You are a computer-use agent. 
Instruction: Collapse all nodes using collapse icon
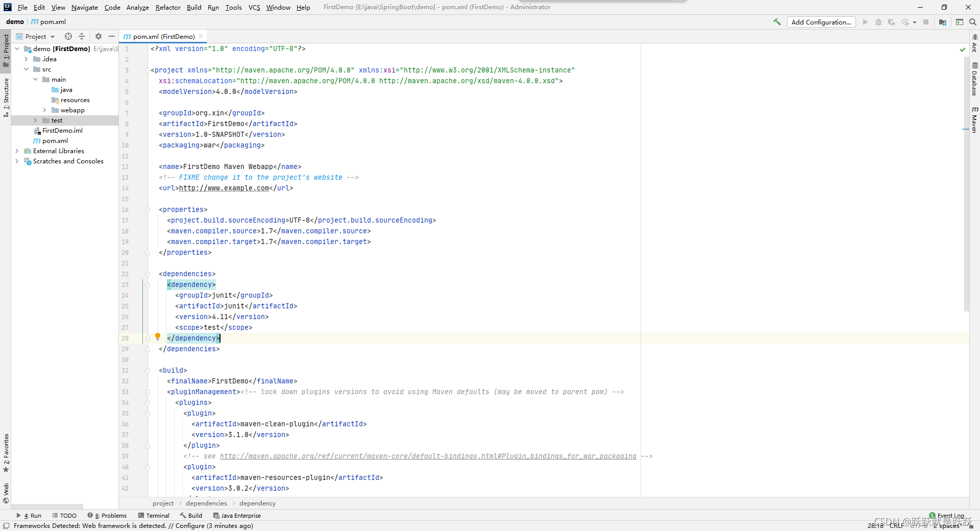coord(82,36)
